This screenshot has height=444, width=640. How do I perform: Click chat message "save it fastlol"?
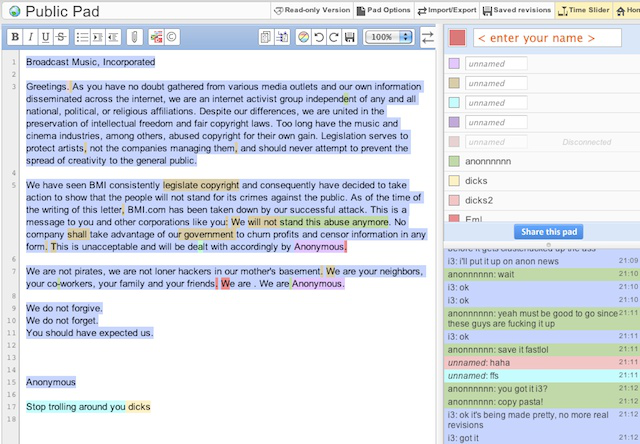point(542,349)
